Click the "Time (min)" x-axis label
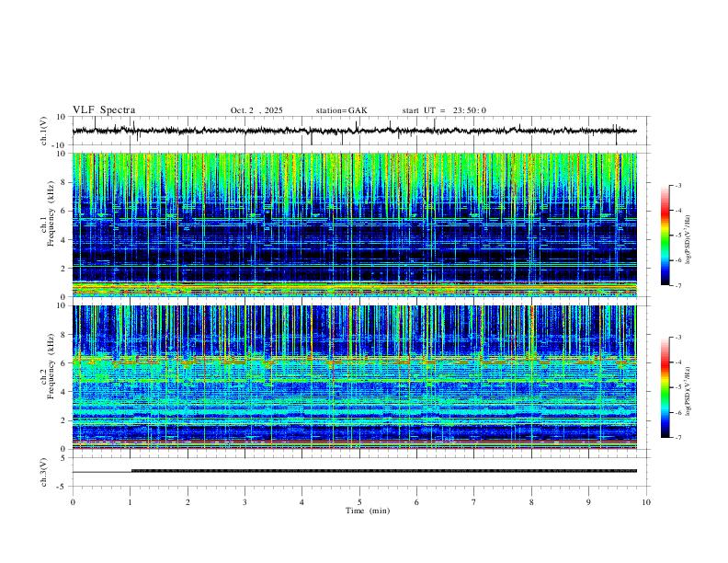The width and height of the screenshot is (728, 563). click(x=368, y=511)
